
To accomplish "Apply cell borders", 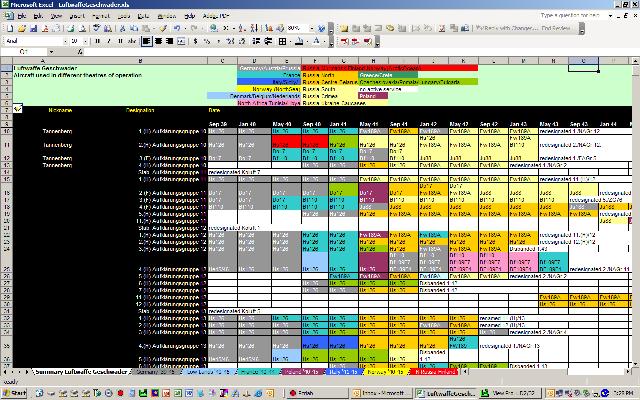I will pyautogui.click(x=282, y=41).
